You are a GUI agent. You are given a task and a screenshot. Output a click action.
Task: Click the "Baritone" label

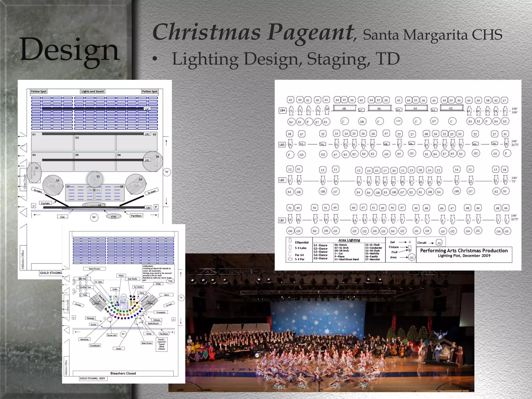click(x=84, y=340)
